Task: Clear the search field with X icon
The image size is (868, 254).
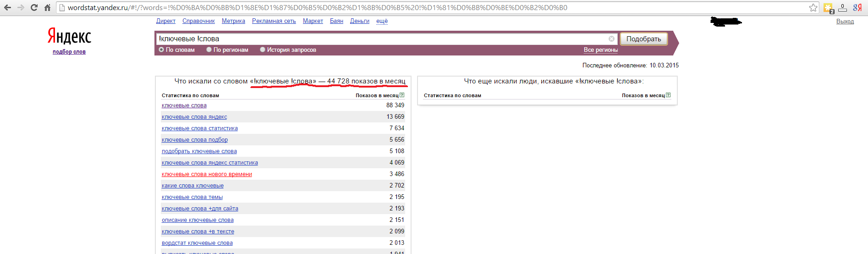Action: click(x=611, y=39)
